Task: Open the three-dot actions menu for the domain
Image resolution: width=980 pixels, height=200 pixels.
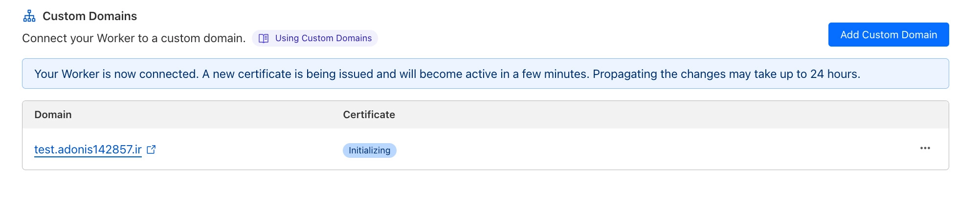Action: point(925,148)
